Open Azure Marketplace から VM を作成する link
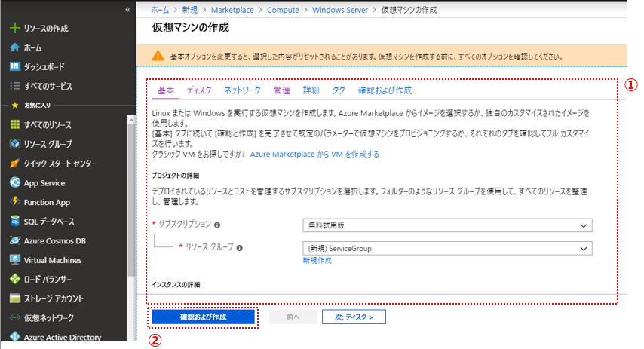Screen dimensions: 644x349 pos(314,154)
